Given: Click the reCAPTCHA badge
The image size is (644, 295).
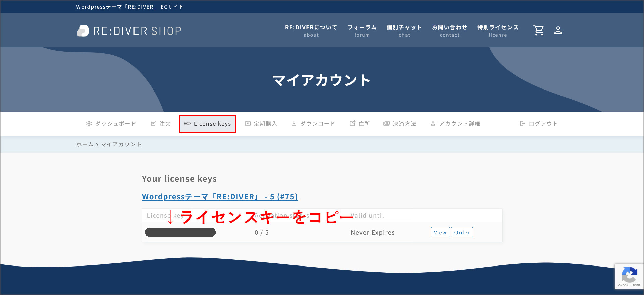Looking at the screenshot, I should [629, 276].
